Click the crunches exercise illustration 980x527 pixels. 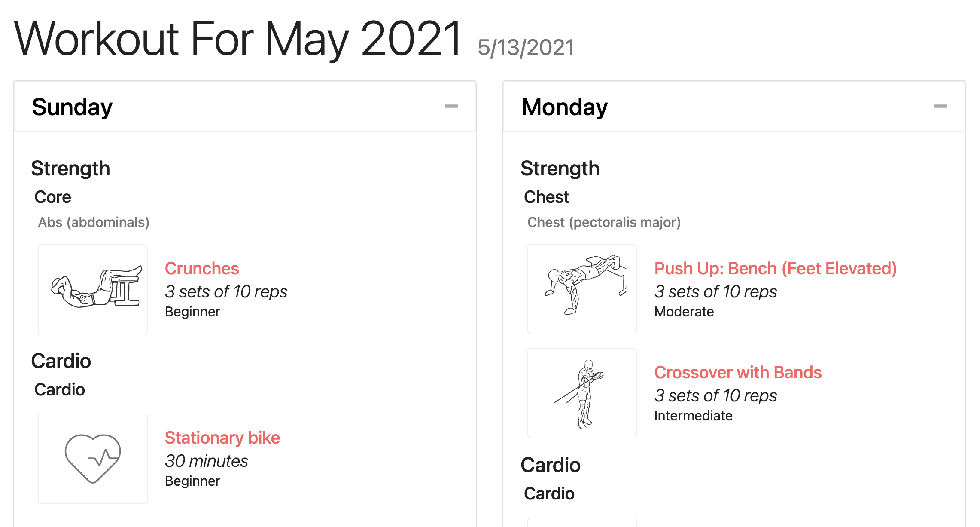[x=92, y=289]
